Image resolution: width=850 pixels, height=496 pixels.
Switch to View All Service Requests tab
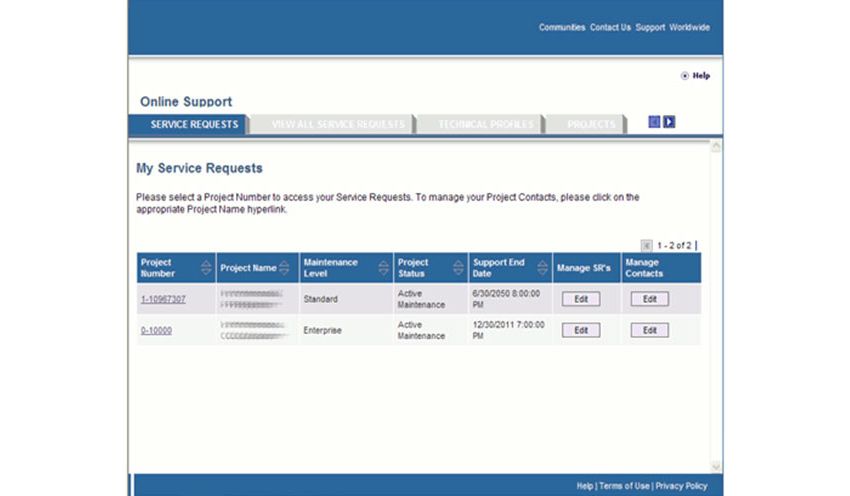337,124
